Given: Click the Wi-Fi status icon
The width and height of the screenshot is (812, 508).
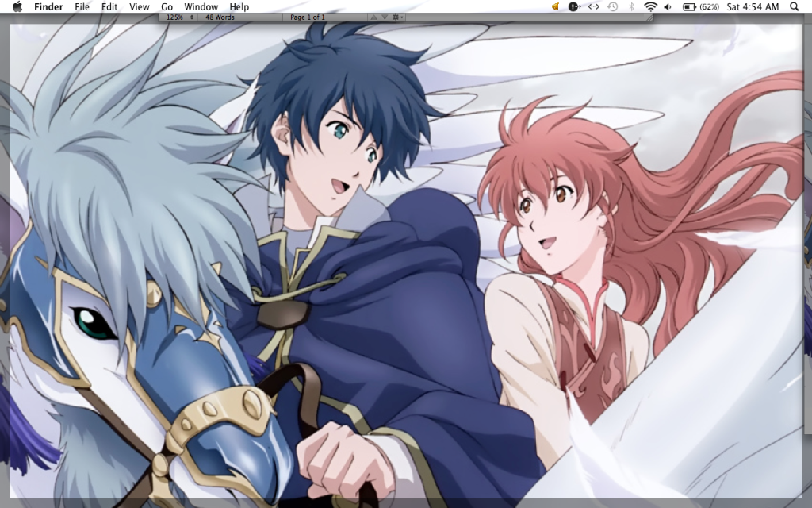Looking at the screenshot, I should click(650, 6).
